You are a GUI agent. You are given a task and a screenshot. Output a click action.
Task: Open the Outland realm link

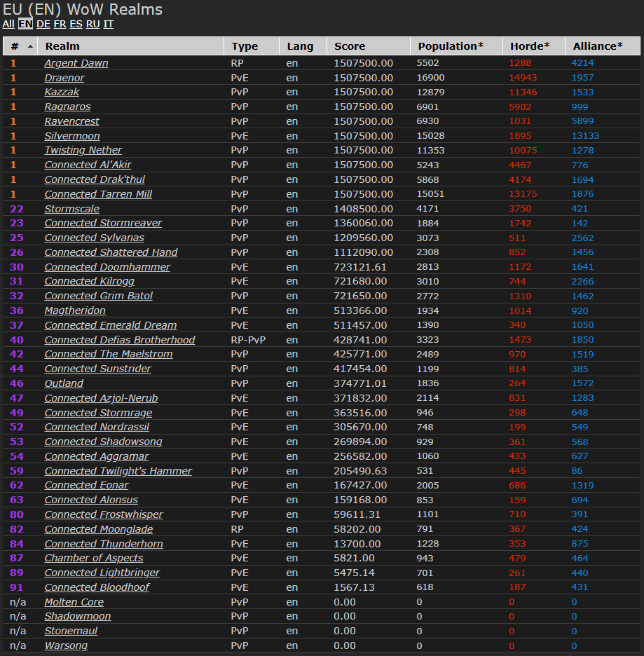64,383
